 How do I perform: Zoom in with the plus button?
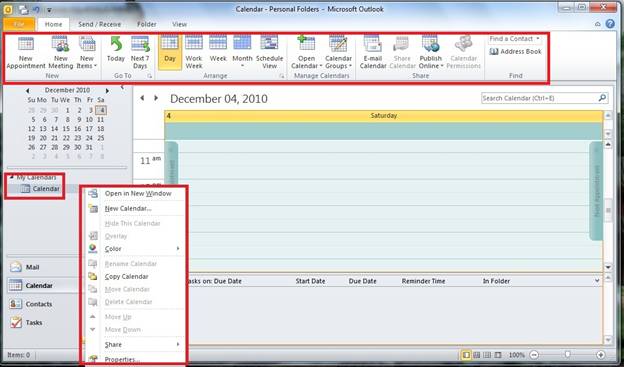pyautogui.click(x=601, y=354)
